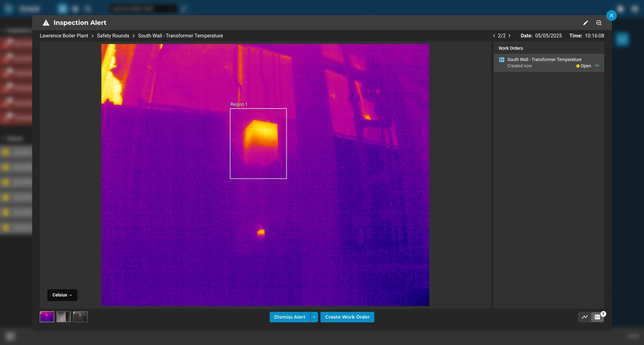
Task: Select the Region 1 box on the thermal image
Action: [258, 143]
